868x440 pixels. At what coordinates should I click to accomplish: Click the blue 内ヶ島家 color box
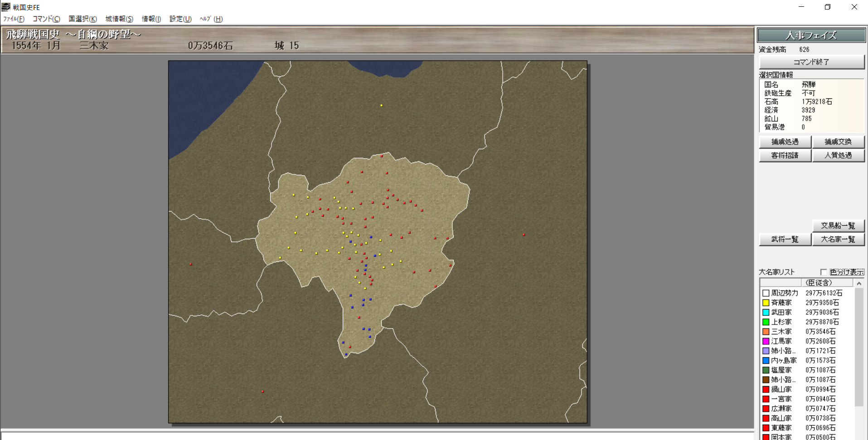pyautogui.click(x=766, y=360)
